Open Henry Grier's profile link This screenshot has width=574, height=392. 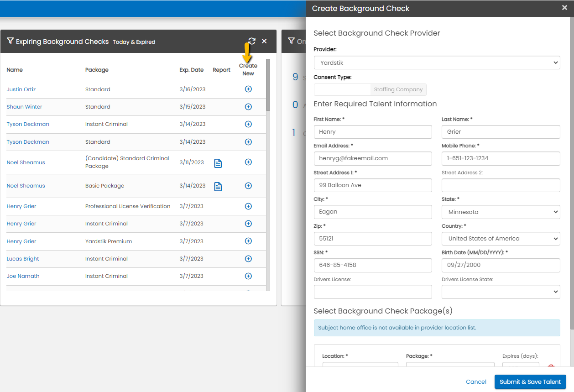(x=21, y=206)
